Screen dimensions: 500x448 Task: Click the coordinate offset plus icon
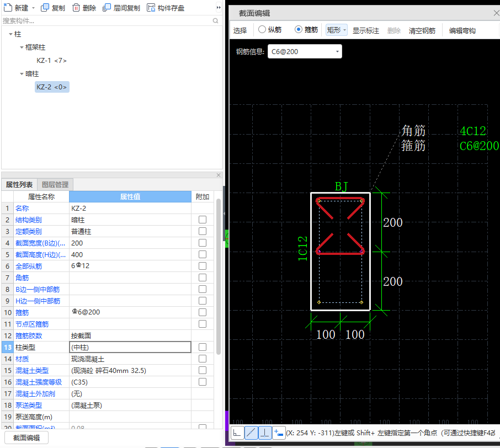click(279, 433)
